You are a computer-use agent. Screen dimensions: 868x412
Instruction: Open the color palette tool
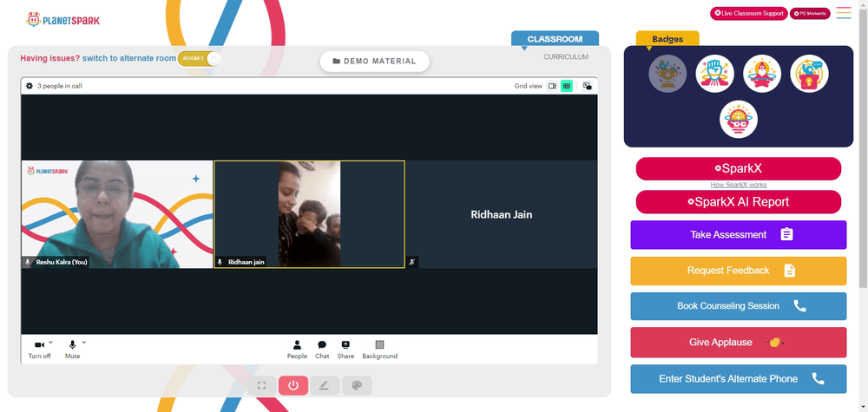pos(357,385)
